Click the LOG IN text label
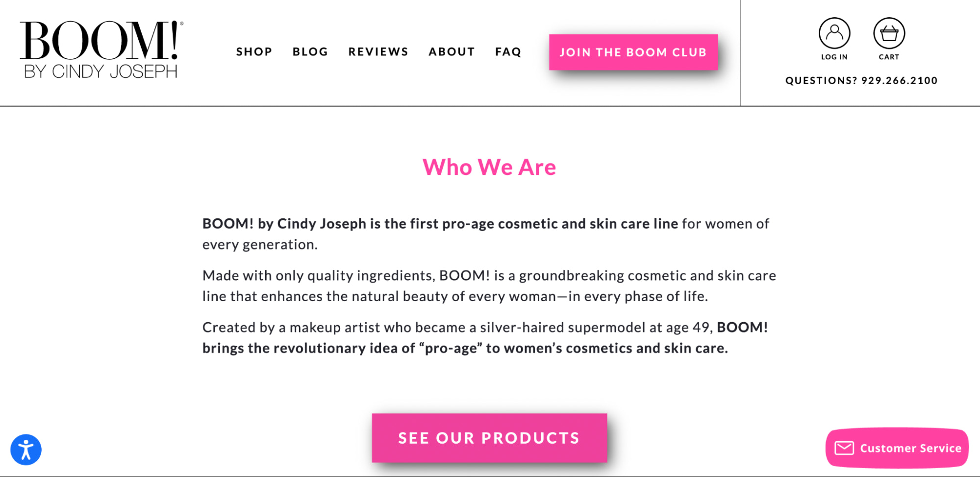Screen dimensions: 980x477 pos(834,57)
